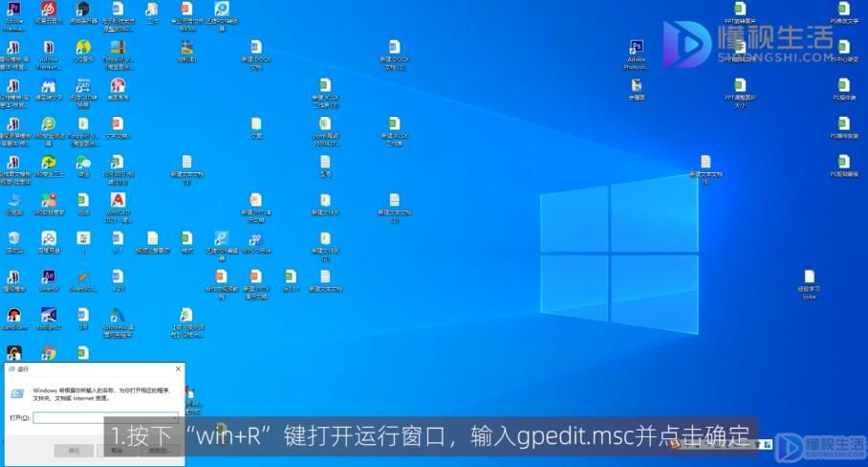The width and height of the screenshot is (868, 467).
Task: Select the green 360 Secure Browser icon
Action: coord(49,124)
